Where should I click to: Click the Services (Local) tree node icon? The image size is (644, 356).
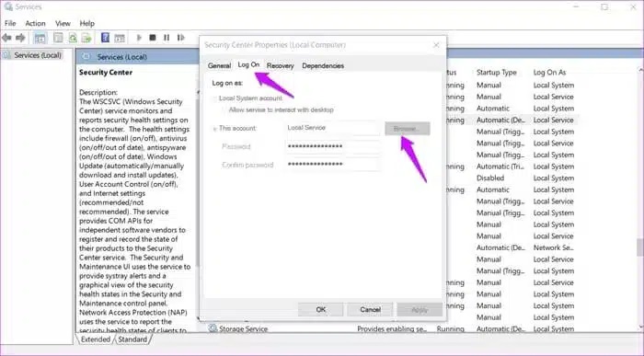click(7, 55)
